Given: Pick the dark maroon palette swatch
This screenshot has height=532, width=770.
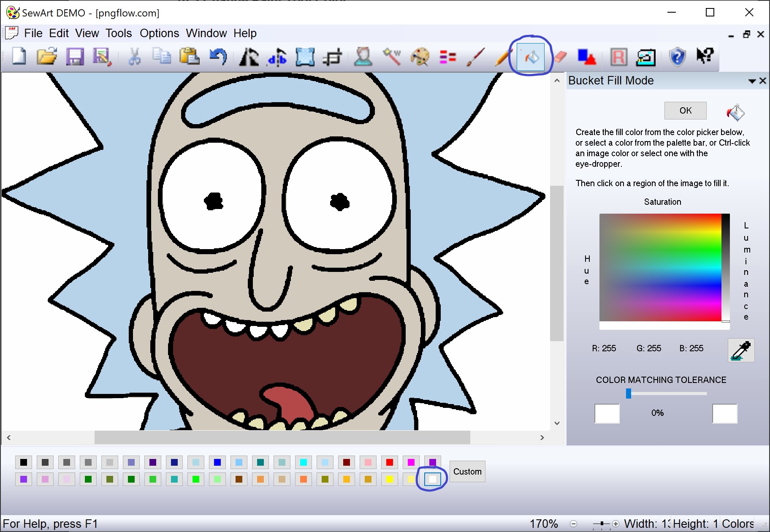Looking at the screenshot, I should coord(347,462).
